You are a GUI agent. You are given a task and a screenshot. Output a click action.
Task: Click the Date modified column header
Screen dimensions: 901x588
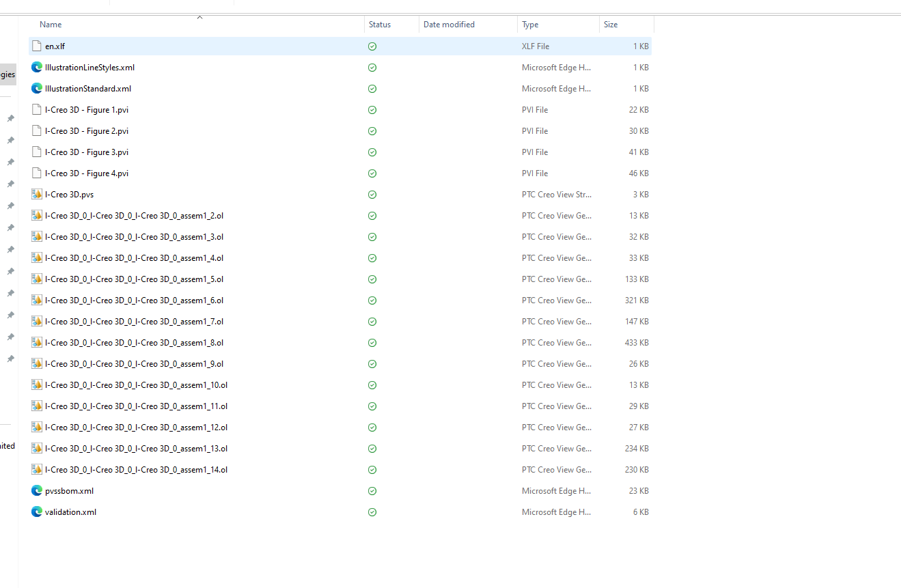pos(449,24)
